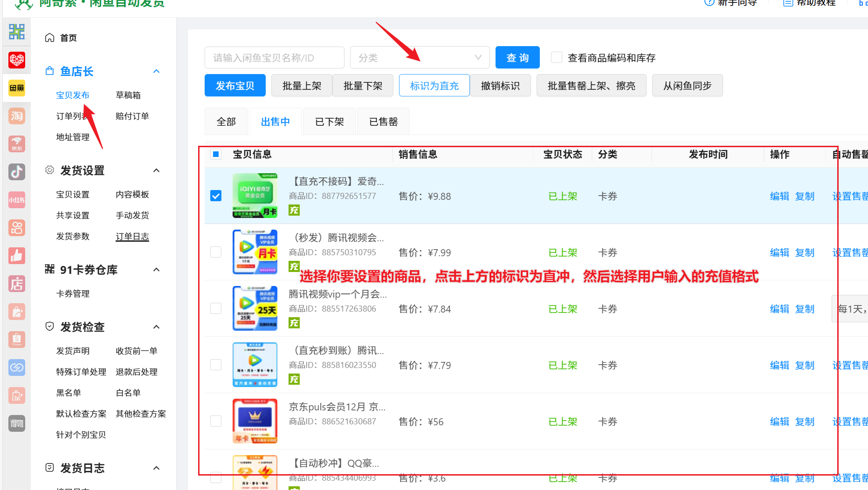Open the Xiaohongshu (小红书) platform icon
This screenshot has width=868, height=490.
point(17,200)
